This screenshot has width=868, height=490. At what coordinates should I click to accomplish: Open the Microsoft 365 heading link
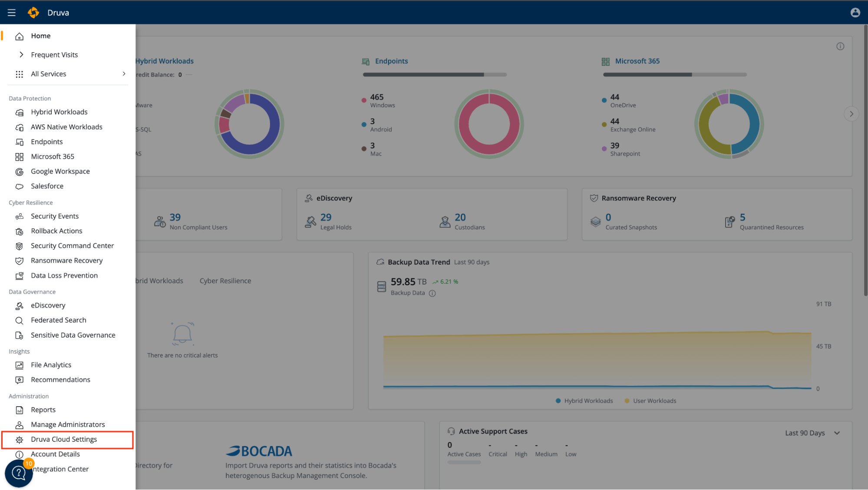coord(637,61)
